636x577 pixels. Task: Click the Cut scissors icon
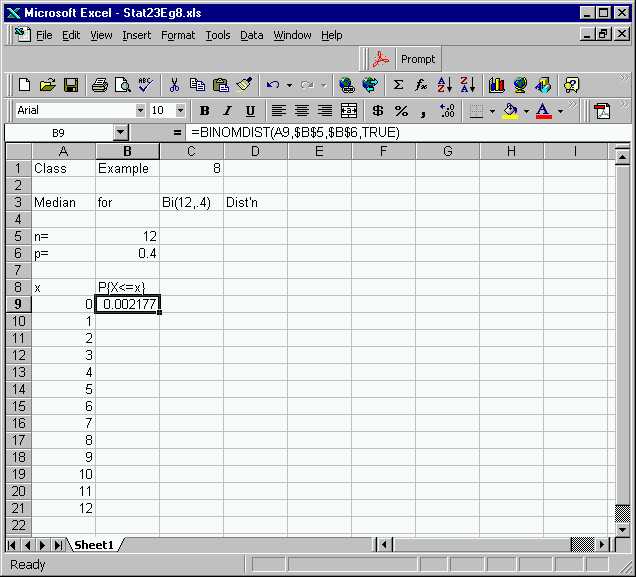coord(174,85)
